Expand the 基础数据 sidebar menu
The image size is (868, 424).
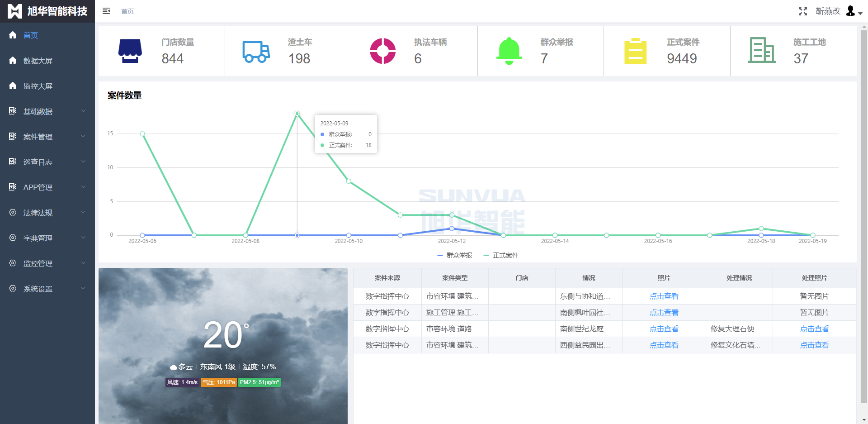[x=47, y=111]
